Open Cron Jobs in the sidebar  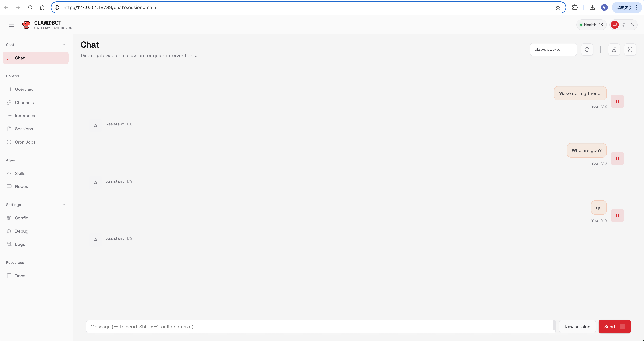pos(25,142)
